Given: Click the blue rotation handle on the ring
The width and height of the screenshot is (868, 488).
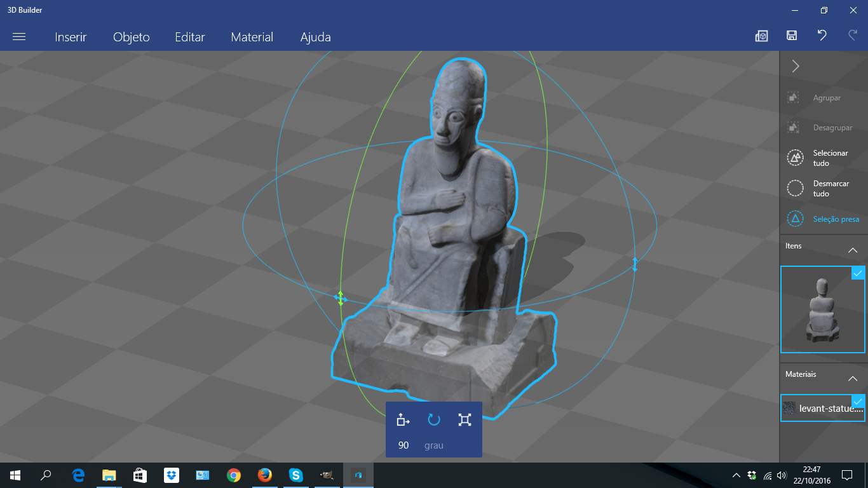Looking at the screenshot, I should 634,264.
